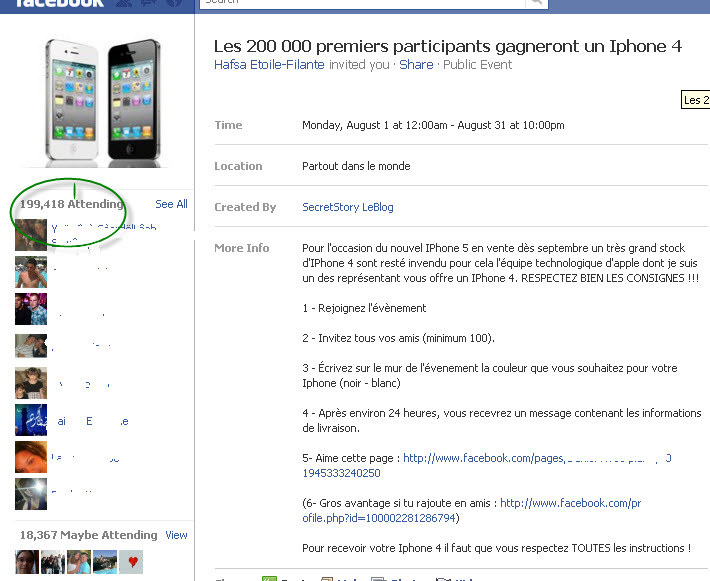Open the orange close-up face avatar

click(x=31, y=457)
